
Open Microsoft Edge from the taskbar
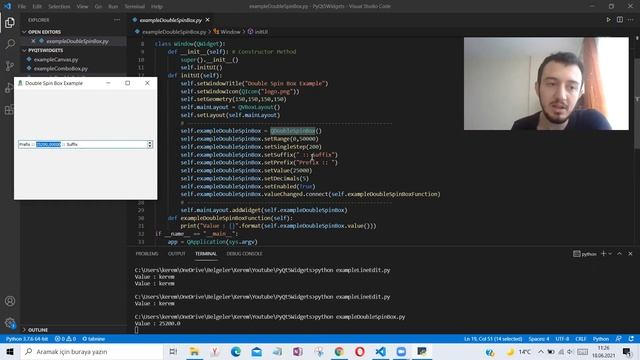click(236, 351)
